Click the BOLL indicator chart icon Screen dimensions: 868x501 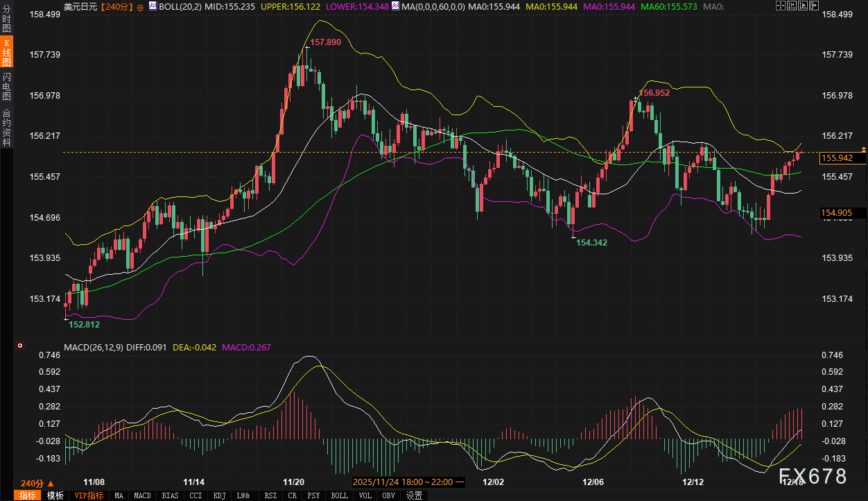coord(153,6)
